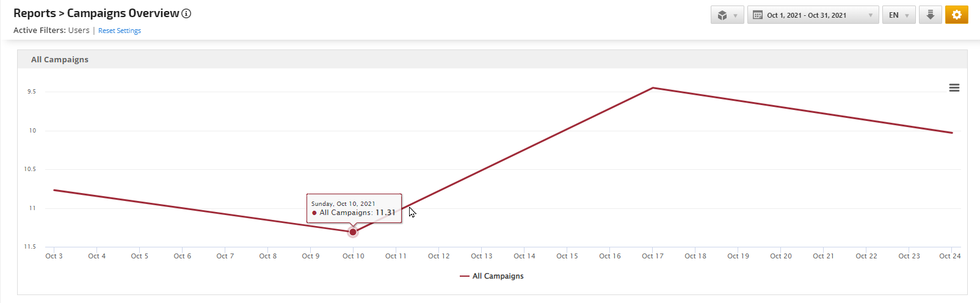Open the cube widget selector dropdown
980x303 pixels.
[727, 15]
